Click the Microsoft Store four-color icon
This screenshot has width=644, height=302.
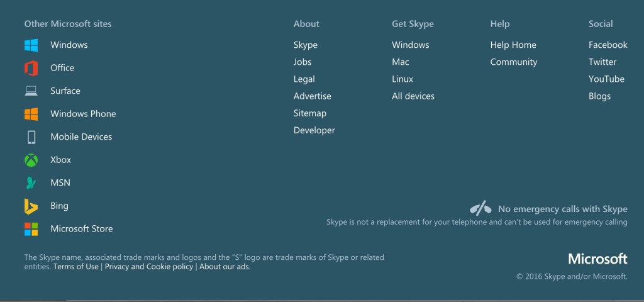tap(31, 229)
